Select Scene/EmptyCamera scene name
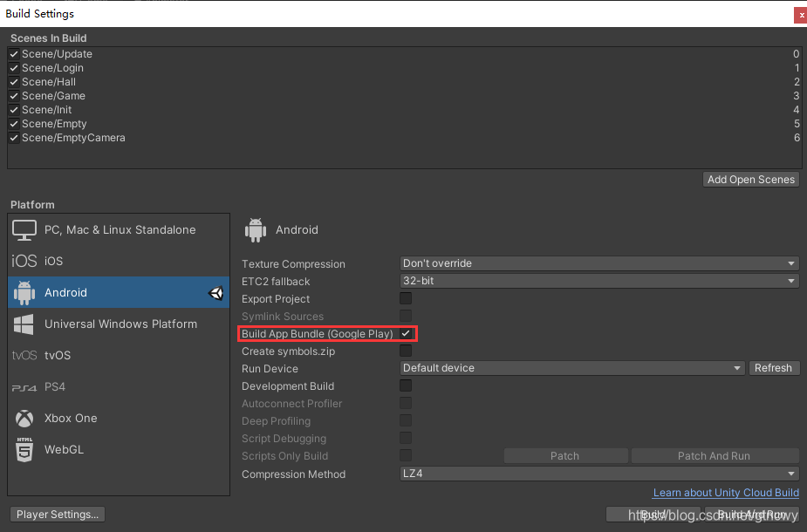 click(73, 138)
